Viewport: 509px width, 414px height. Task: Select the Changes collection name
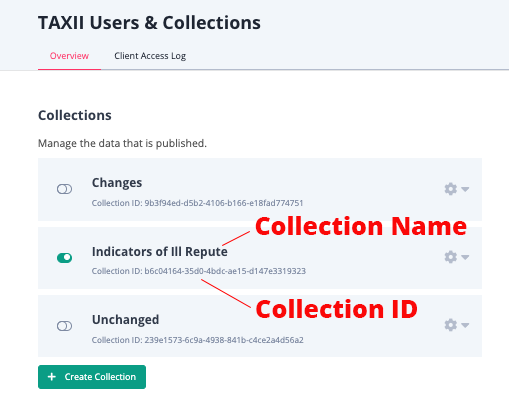(x=117, y=183)
